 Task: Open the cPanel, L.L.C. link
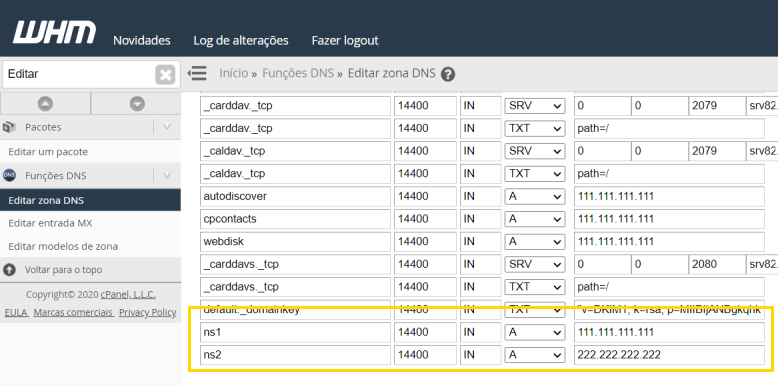(x=128, y=295)
